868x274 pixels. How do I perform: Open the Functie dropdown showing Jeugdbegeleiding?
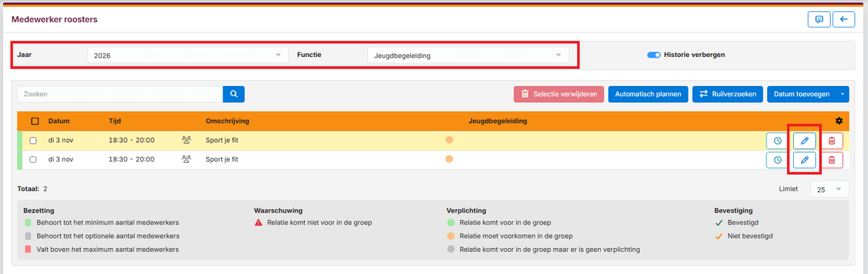[x=468, y=56]
